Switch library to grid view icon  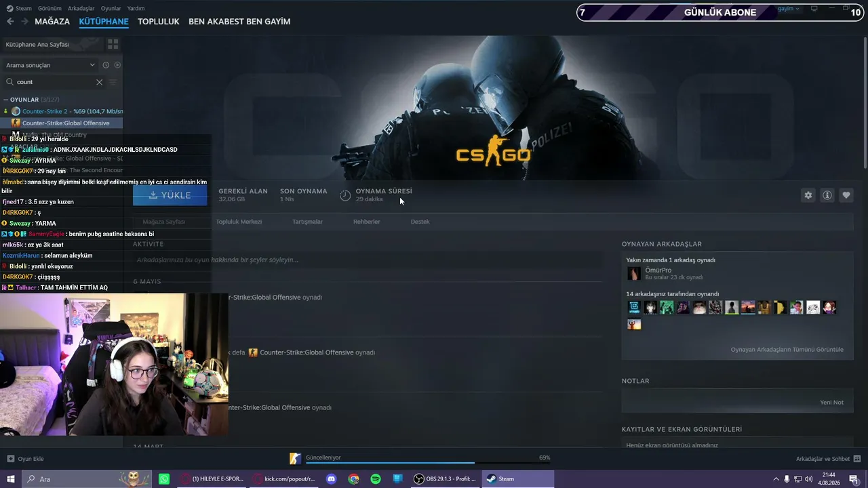[113, 44]
